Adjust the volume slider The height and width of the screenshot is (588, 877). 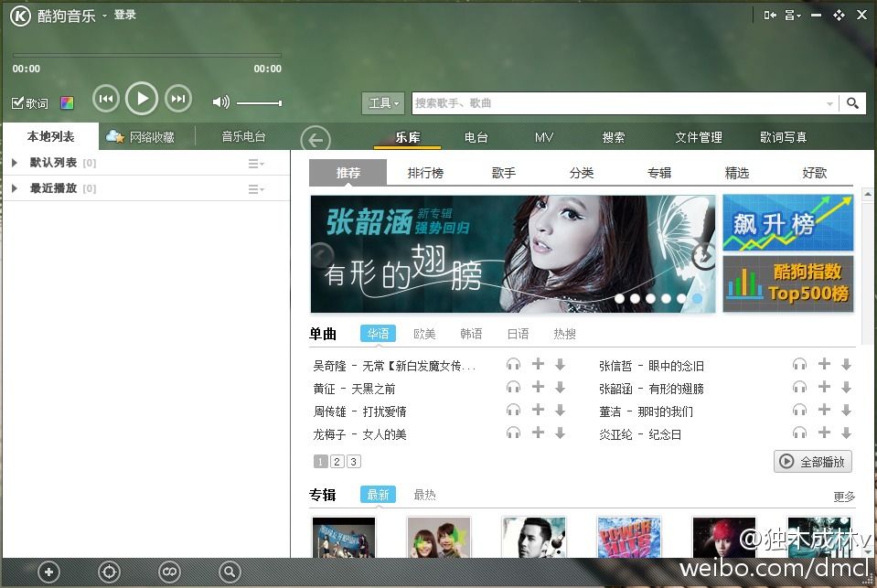259,103
